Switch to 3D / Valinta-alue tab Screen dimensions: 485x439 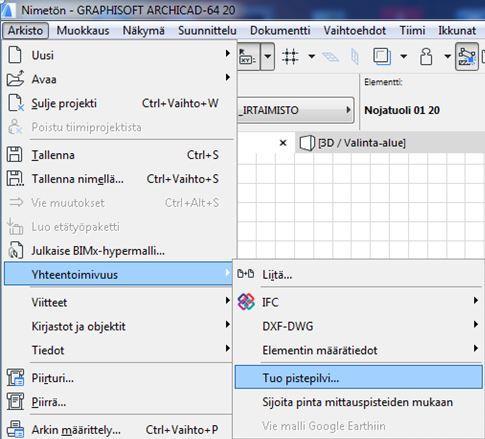pos(362,143)
